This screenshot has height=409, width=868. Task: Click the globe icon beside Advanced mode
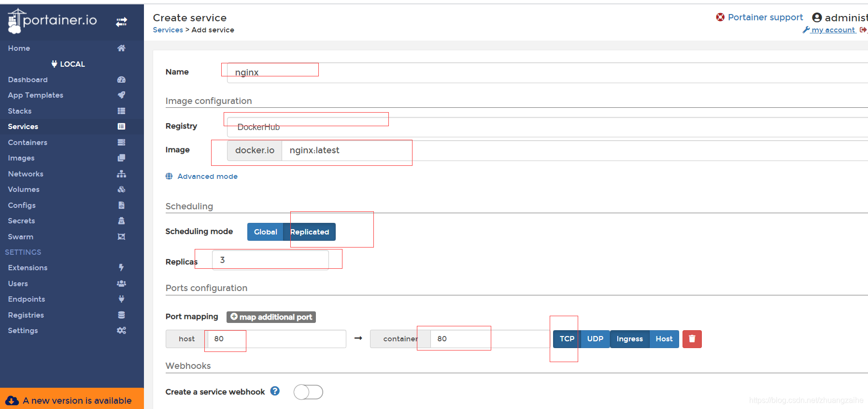169,176
